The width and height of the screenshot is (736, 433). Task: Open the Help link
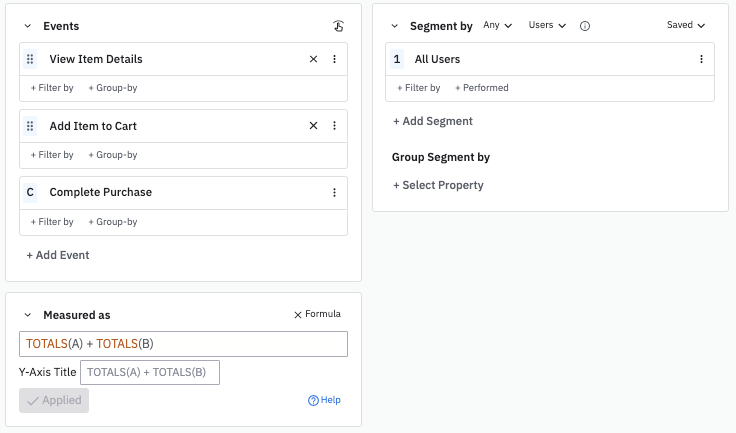pyautogui.click(x=324, y=400)
